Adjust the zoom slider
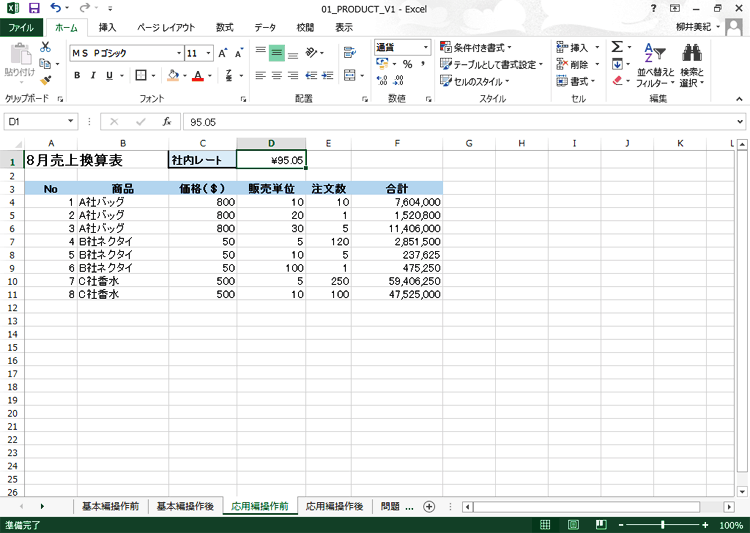 tap(662, 525)
